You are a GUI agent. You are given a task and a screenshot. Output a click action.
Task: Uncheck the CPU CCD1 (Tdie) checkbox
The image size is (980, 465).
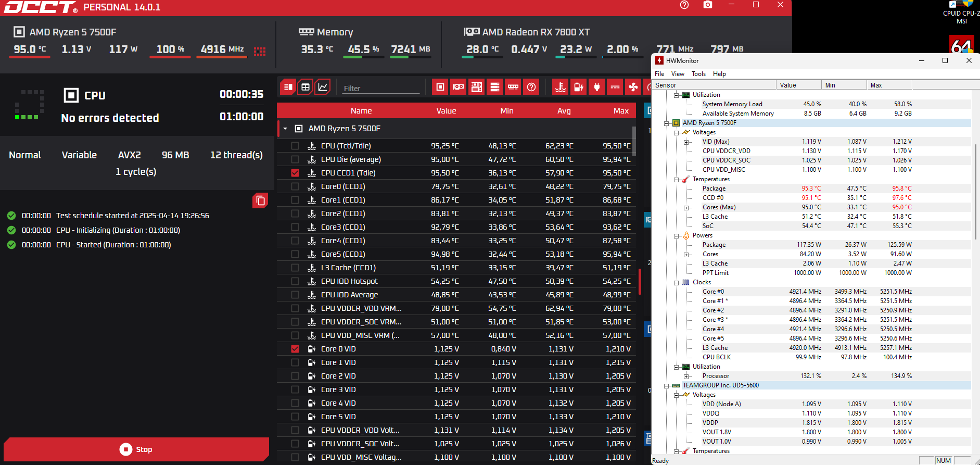pos(295,173)
